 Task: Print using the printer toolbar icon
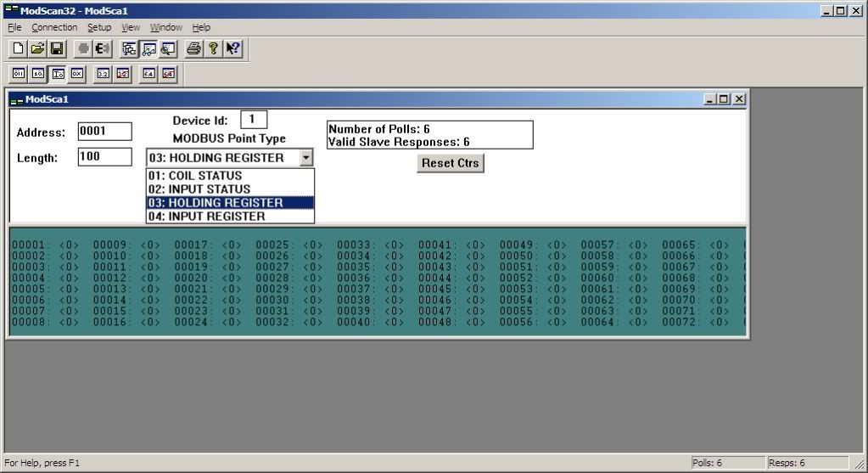(x=193, y=48)
